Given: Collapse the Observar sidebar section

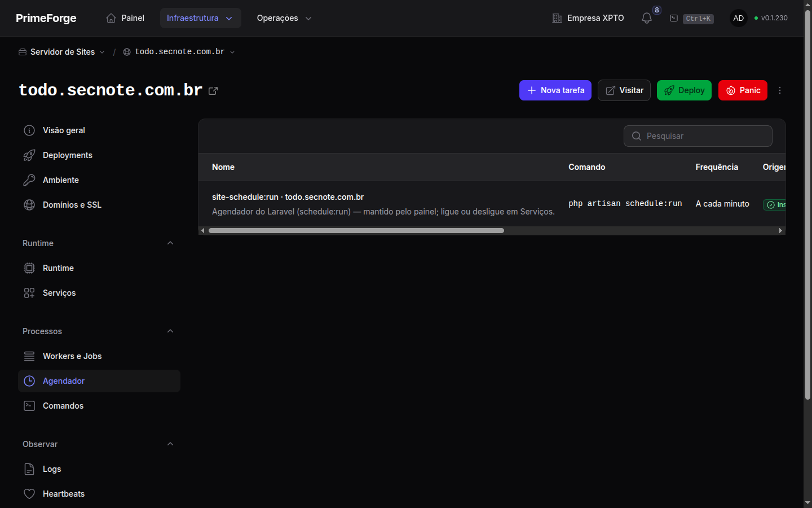Looking at the screenshot, I should point(170,444).
